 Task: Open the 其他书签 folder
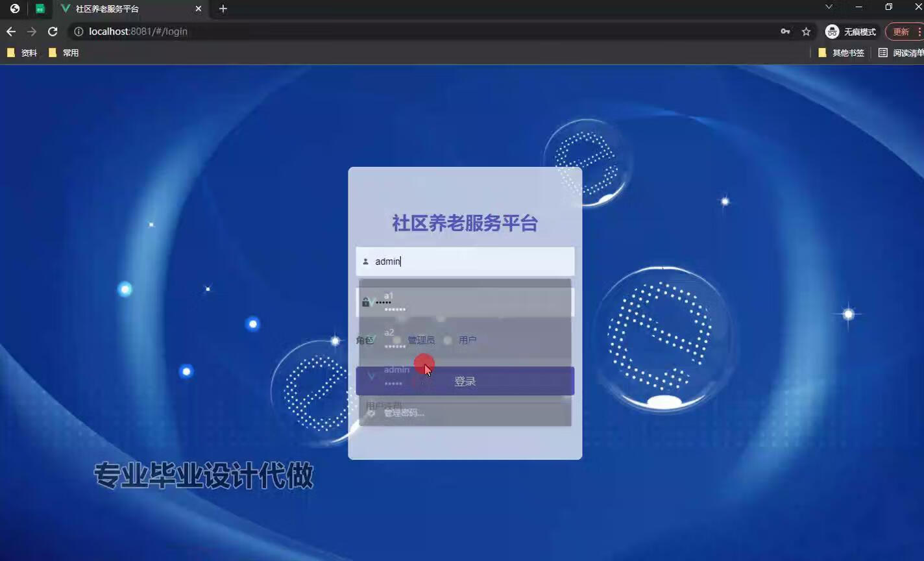841,53
